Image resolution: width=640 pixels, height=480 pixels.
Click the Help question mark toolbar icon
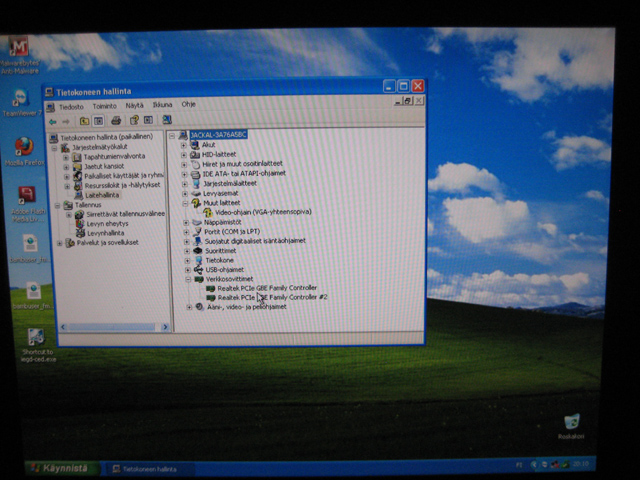pyautogui.click(x=134, y=120)
